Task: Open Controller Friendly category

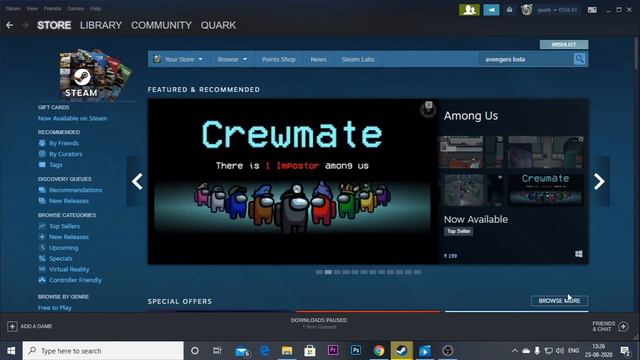Action: pos(75,280)
